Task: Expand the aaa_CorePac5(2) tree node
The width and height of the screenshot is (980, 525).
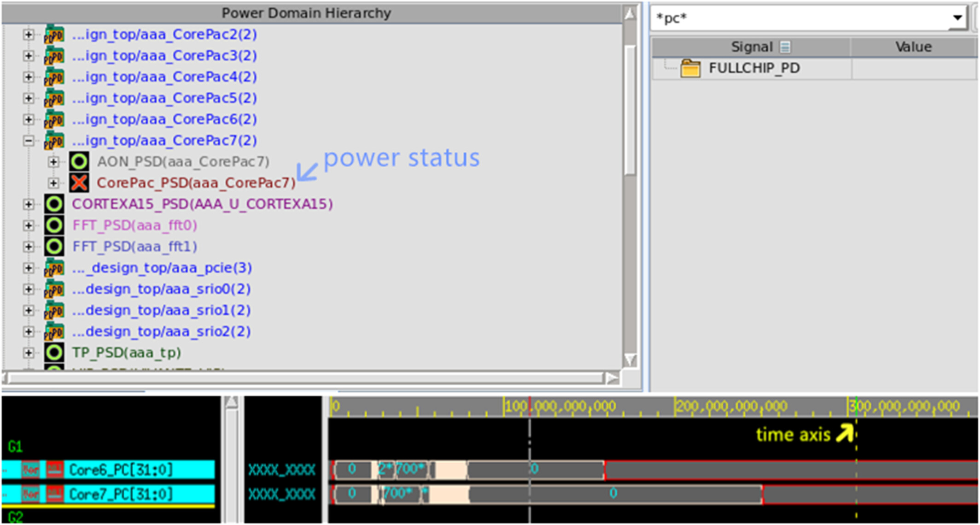Action: 29,99
